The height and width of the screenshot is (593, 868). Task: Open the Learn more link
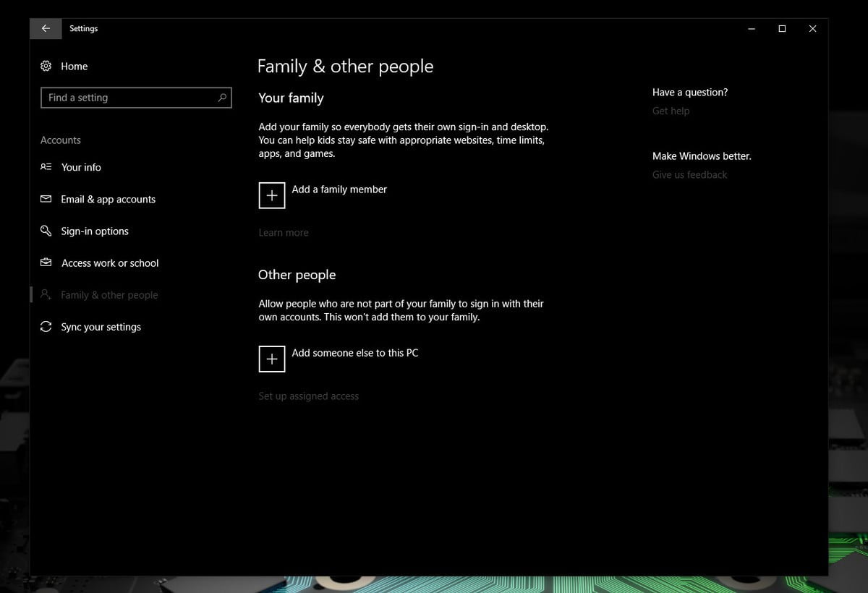point(283,232)
